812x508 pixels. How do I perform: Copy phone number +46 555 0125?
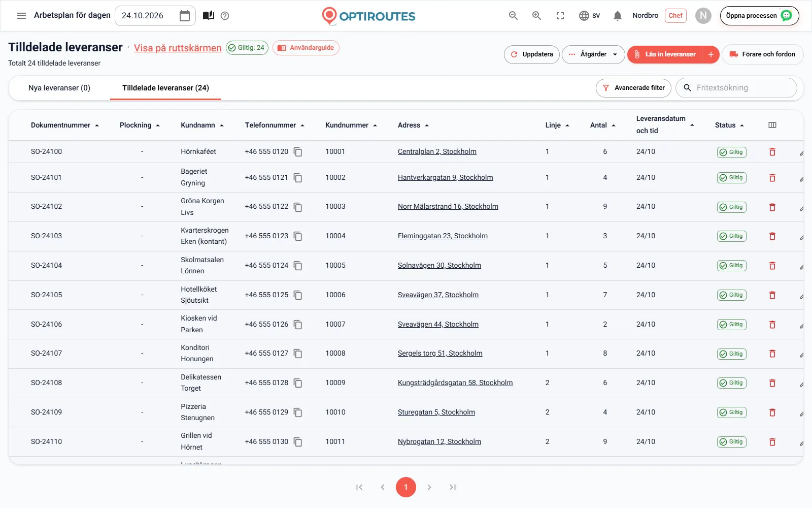click(298, 295)
